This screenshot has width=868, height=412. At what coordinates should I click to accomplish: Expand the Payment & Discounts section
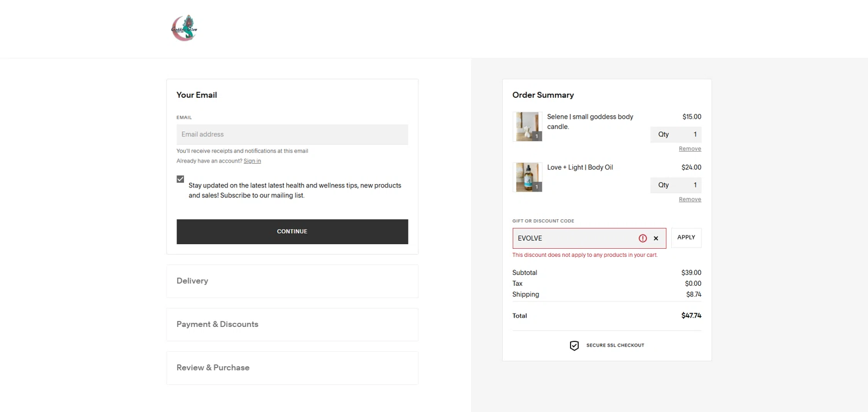point(292,325)
